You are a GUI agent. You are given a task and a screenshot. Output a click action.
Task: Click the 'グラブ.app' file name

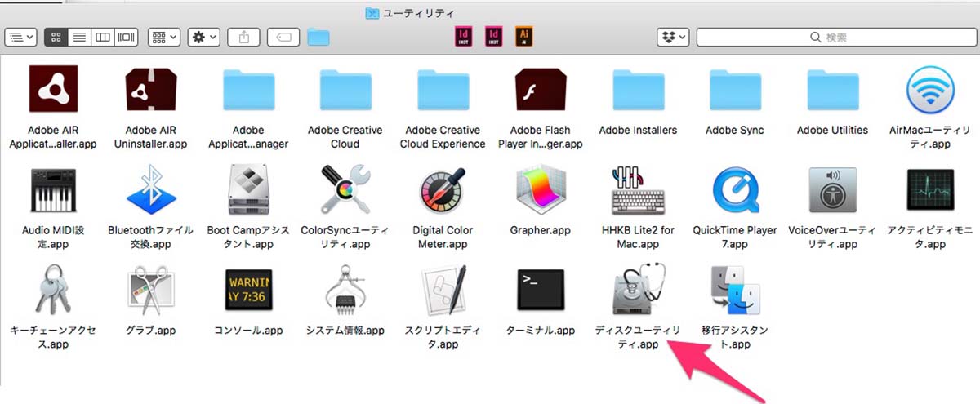(150, 331)
